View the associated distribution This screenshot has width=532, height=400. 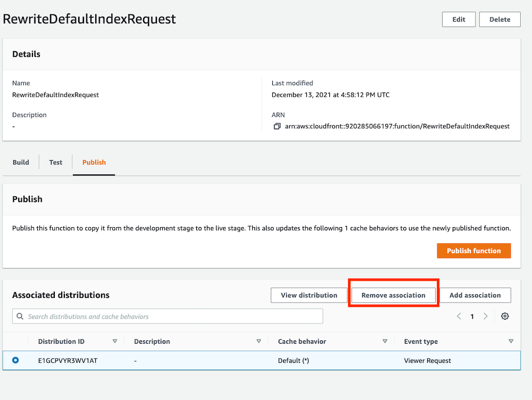point(309,295)
